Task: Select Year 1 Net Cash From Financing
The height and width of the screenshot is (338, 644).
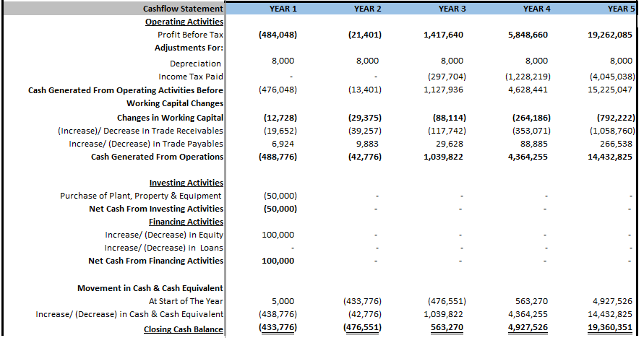Action: click(278, 261)
